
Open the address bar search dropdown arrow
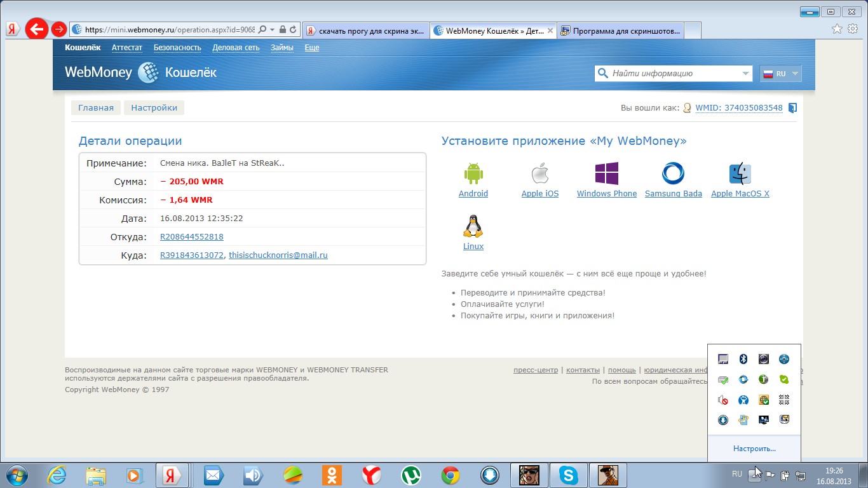[x=272, y=30]
